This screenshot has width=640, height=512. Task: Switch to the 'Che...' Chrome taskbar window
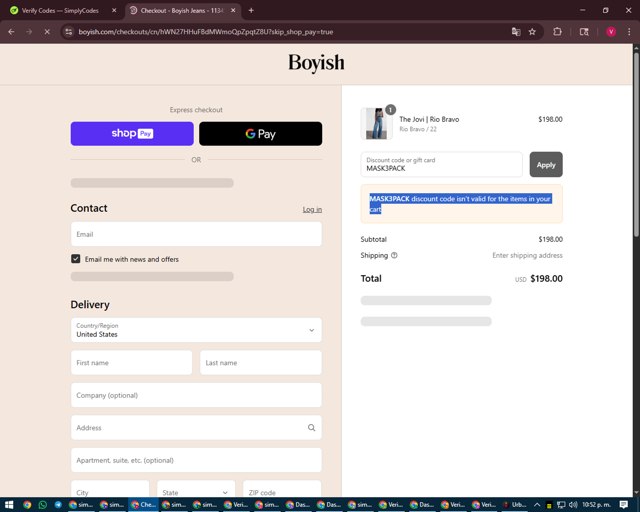pyautogui.click(x=143, y=505)
